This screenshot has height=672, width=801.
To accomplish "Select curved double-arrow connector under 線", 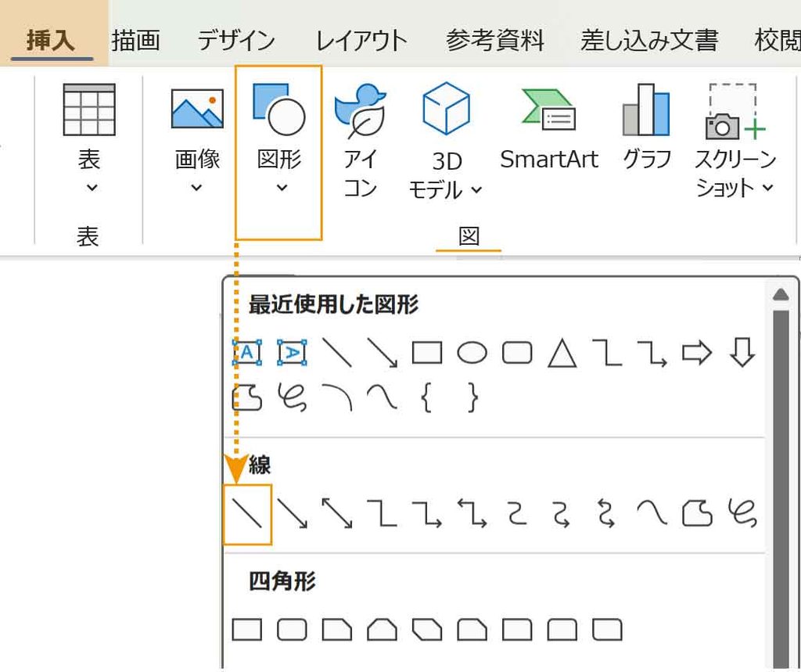I will point(607,513).
